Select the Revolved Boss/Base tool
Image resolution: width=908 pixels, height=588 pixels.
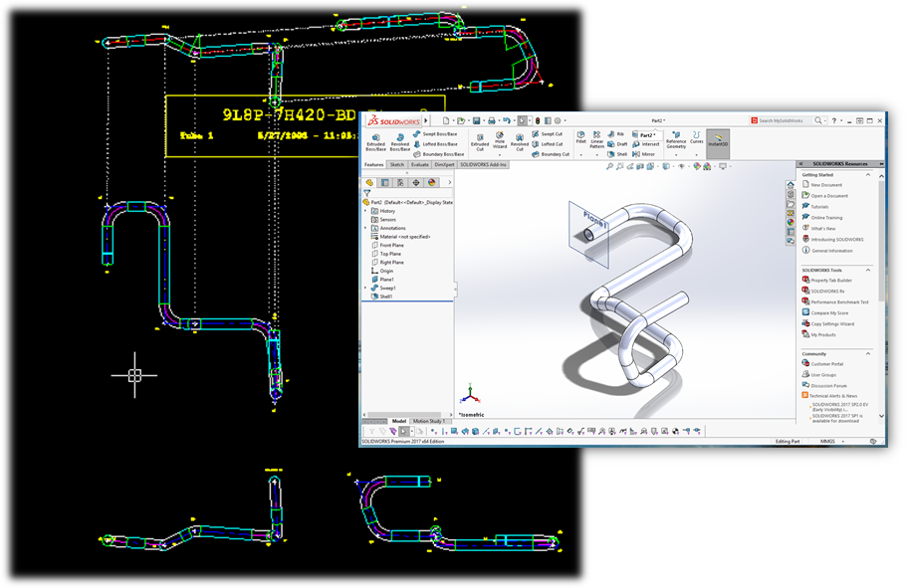(399, 142)
